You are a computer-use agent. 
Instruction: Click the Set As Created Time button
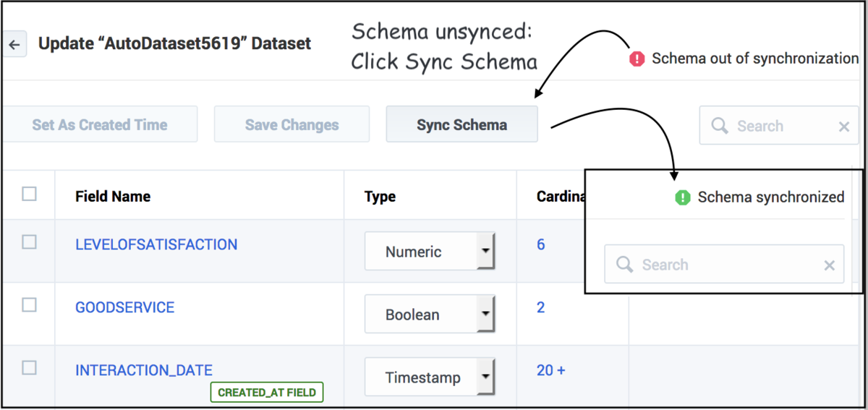point(100,124)
